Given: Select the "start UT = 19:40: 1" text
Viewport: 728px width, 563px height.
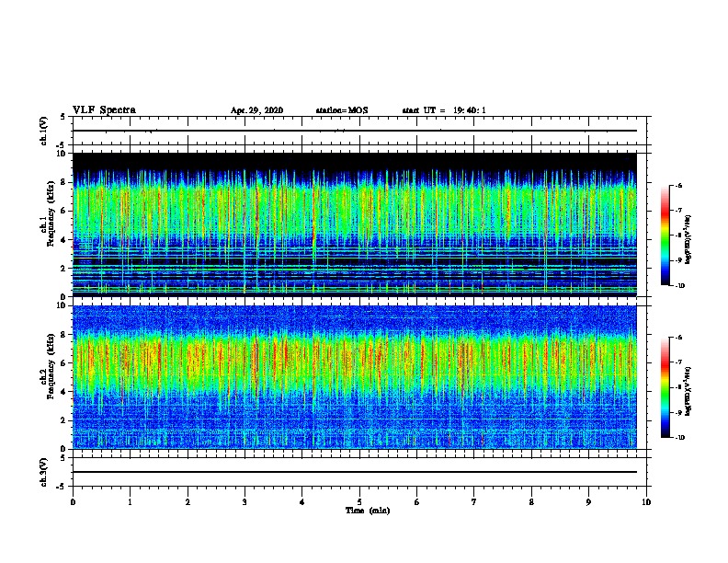Looking at the screenshot, I should [444, 110].
